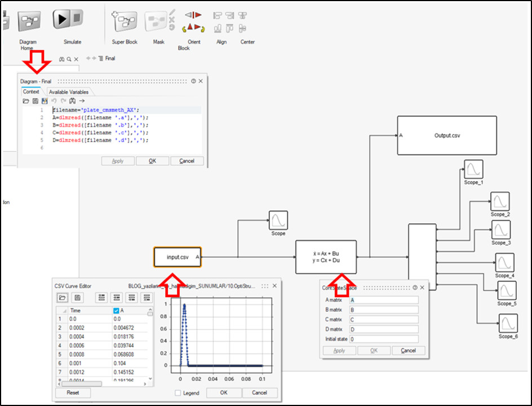
Task: Create a Super Block from the toolbar
Action: (123, 21)
